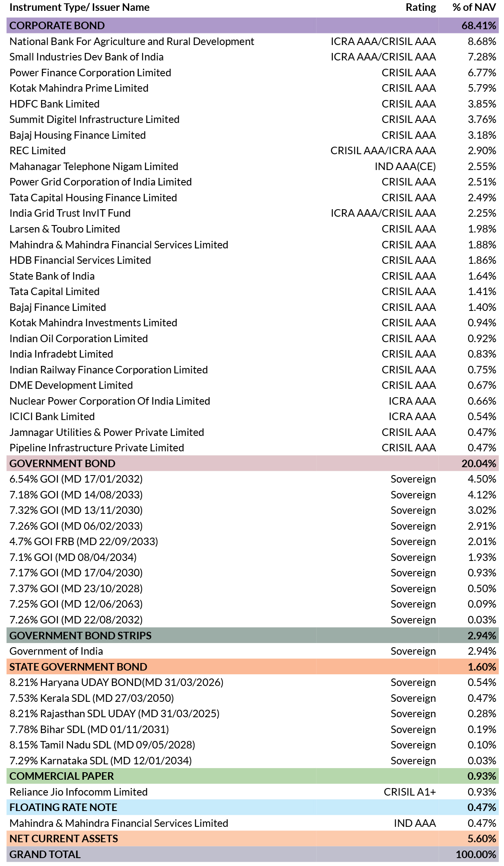The height and width of the screenshot is (866, 504).
Task: Select the GOVERNMENT BOND header row
Action: pyautogui.click(x=252, y=463)
